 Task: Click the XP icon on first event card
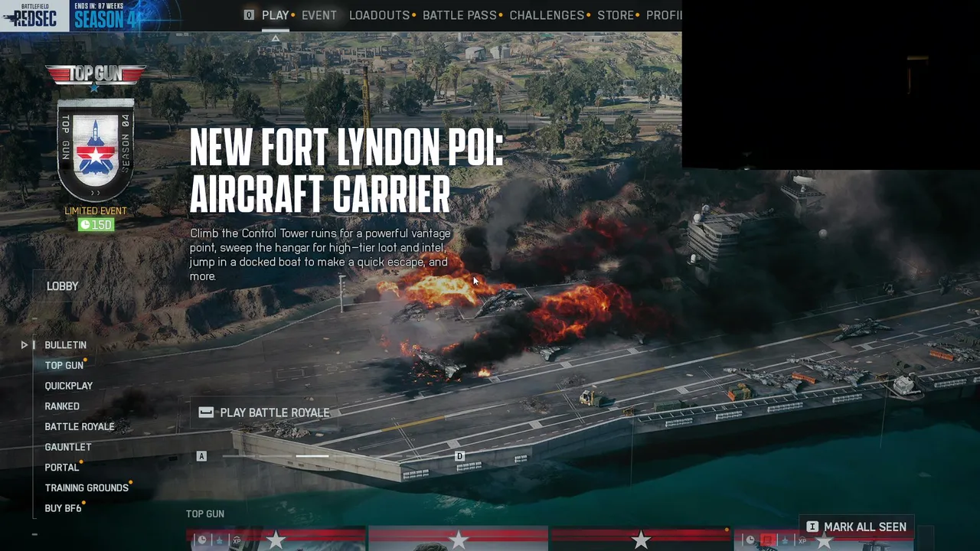tap(237, 541)
